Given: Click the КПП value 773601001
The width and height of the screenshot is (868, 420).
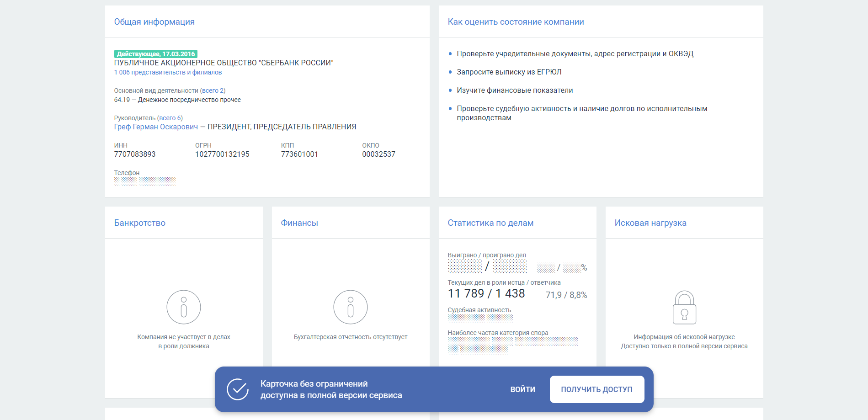Looking at the screenshot, I should 299,154.
